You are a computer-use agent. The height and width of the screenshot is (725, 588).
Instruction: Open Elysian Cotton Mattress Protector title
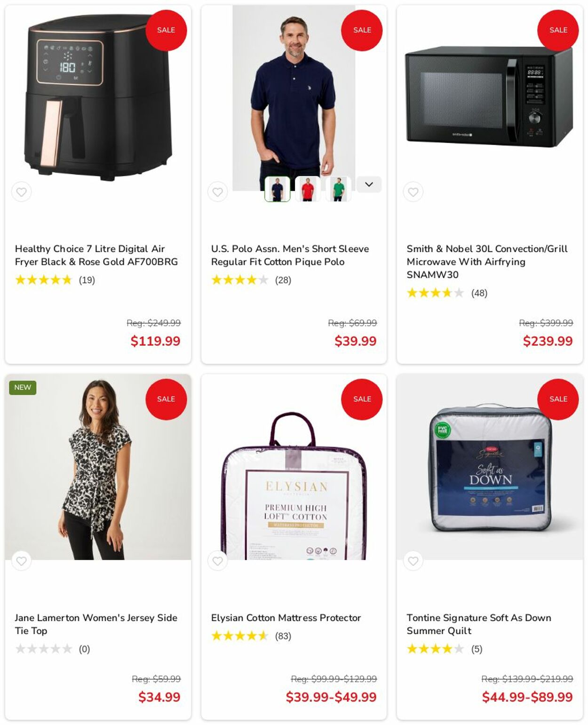(x=286, y=618)
